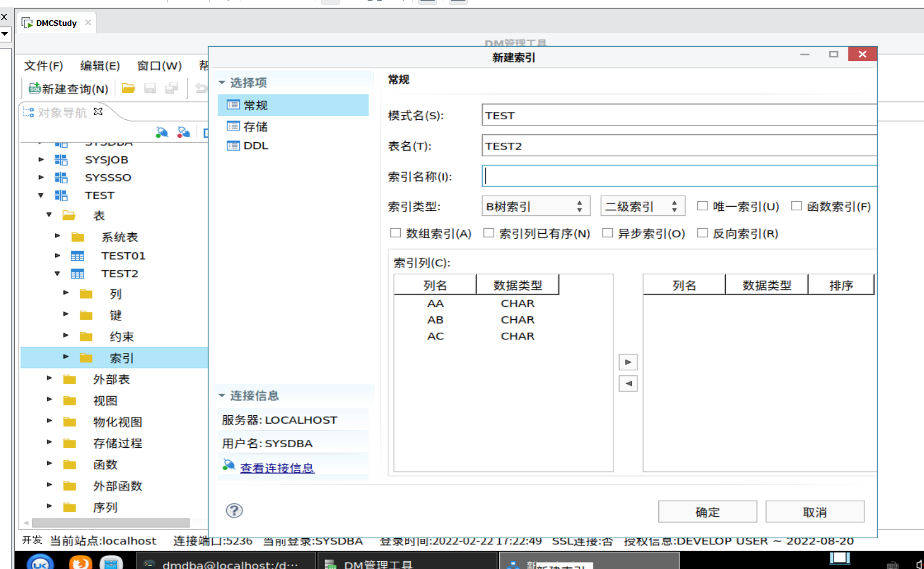924x569 pixels.
Task: Enable the 唯一索引(U) checkbox
Action: tap(702, 206)
